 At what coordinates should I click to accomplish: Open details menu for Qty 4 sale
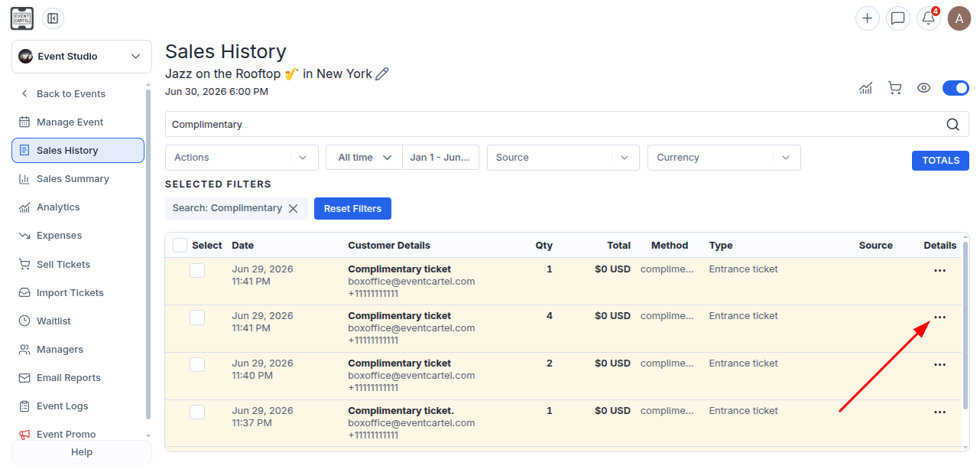tap(939, 318)
